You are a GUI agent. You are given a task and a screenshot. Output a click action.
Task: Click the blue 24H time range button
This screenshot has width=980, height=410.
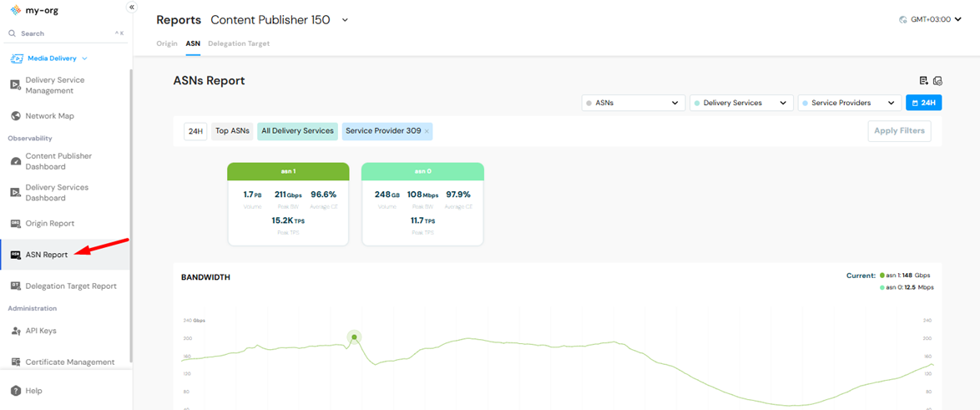pyautogui.click(x=924, y=103)
